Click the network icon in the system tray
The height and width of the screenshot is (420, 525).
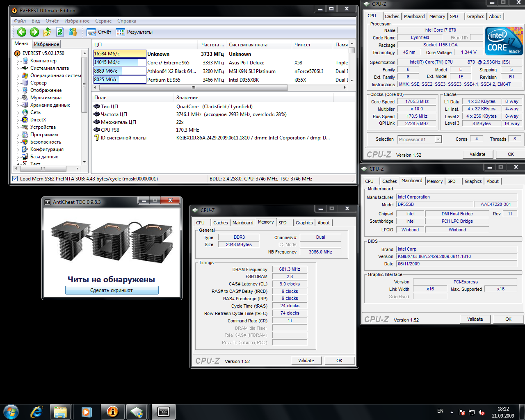tap(472, 412)
